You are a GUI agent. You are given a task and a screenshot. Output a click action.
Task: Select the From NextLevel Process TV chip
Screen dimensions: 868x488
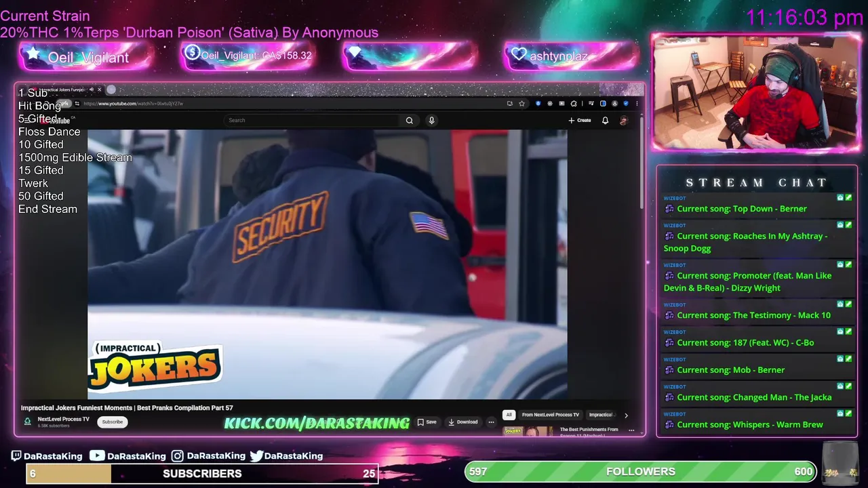(551, 415)
